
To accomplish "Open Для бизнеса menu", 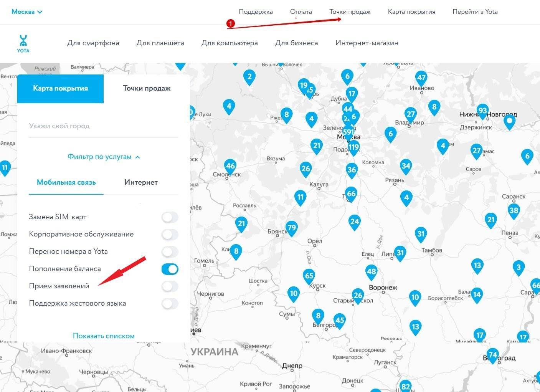I will click(x=296, y=43).
